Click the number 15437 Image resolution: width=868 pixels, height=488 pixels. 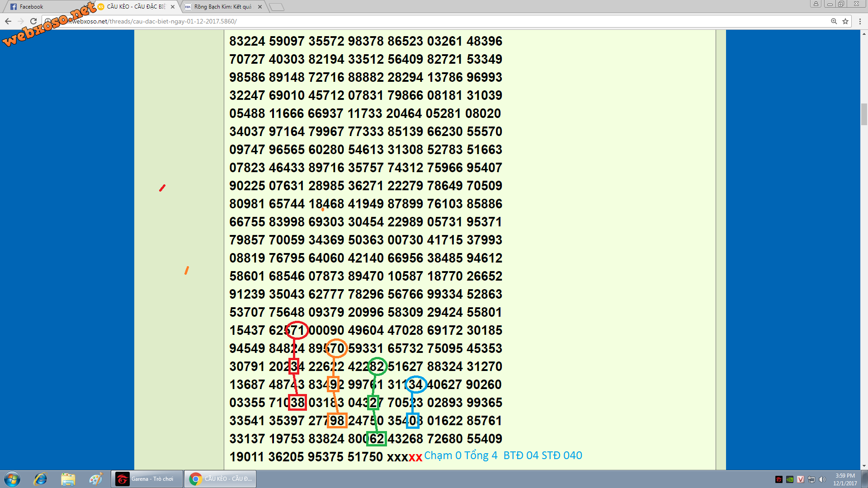247,330
